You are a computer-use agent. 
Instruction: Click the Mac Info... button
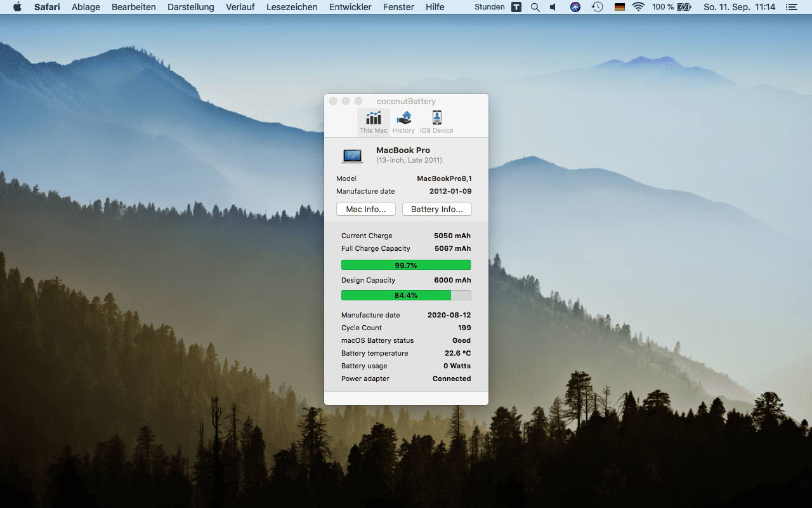[x=366, y=210]
